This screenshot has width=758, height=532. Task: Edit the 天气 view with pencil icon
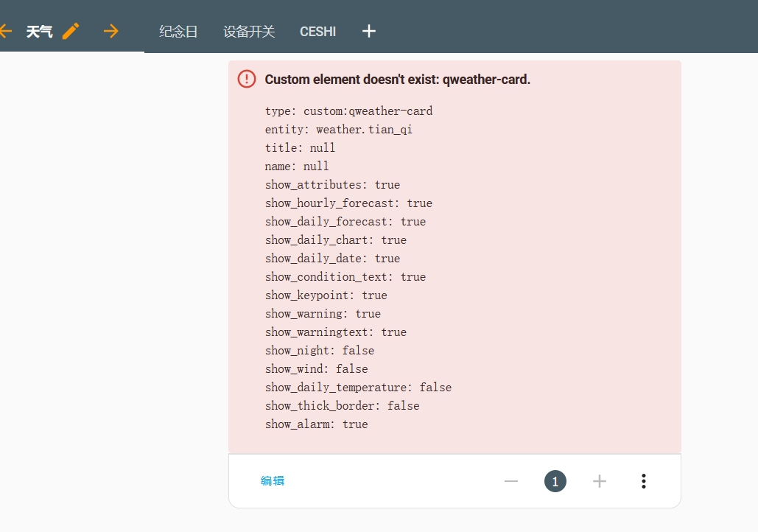click(x=71, y=31)
